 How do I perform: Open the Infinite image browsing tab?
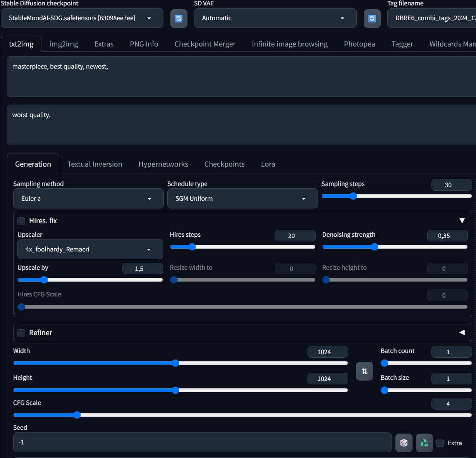pos(290,44)
